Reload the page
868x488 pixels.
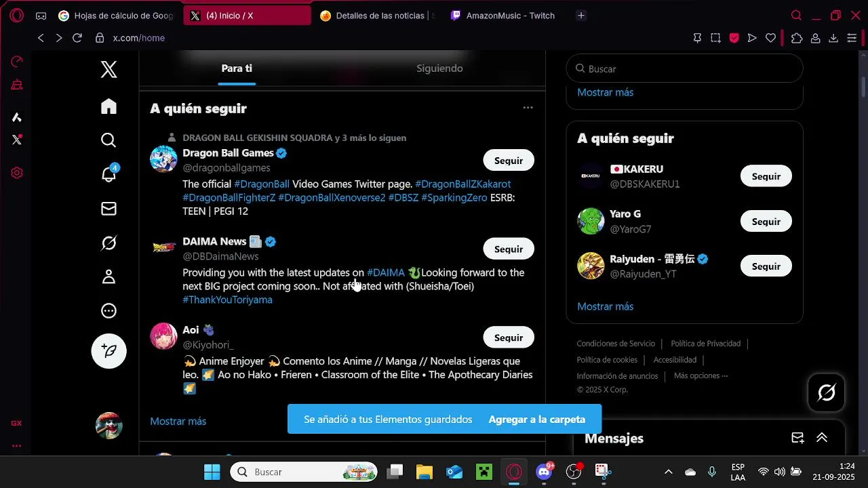(77, 38)
